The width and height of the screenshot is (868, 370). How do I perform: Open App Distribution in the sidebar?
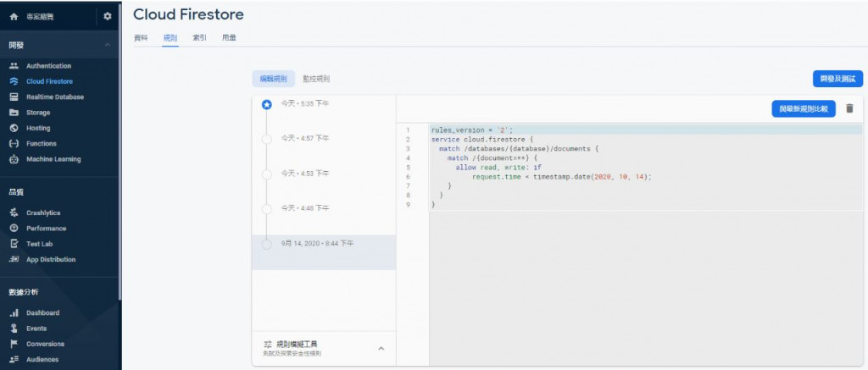51,259
